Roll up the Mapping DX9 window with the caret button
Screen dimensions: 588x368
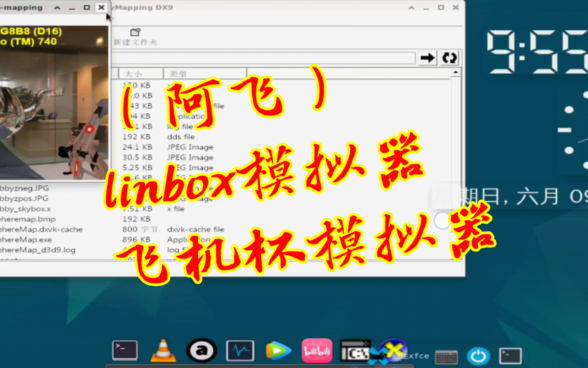tap(411, 7)
